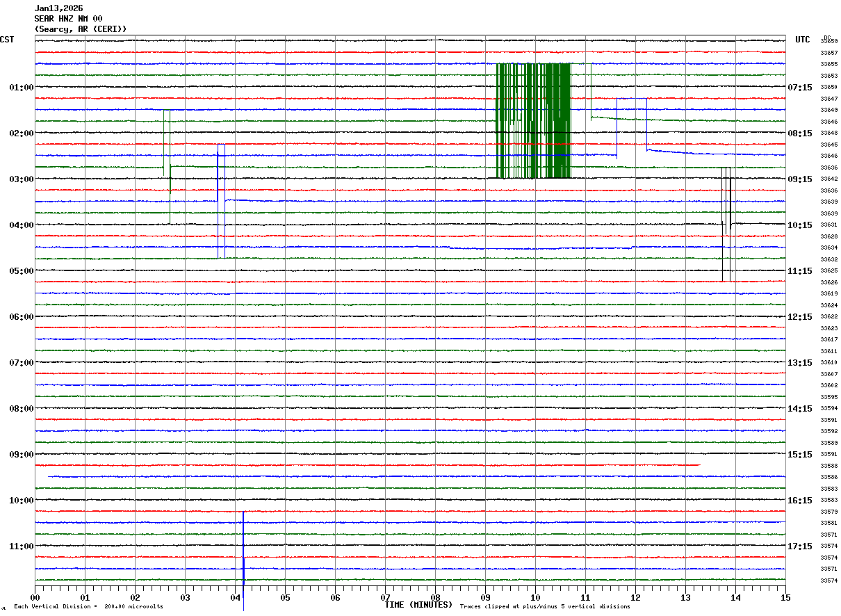841x616 pixels.
Task: Click the 17:15 UTC time label
Action: [803, 546]
